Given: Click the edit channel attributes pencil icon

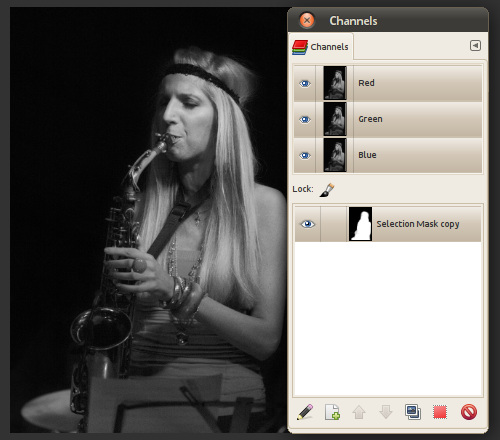Looking at the screenshot, I should pyautogui.click(x=305, y=412).
